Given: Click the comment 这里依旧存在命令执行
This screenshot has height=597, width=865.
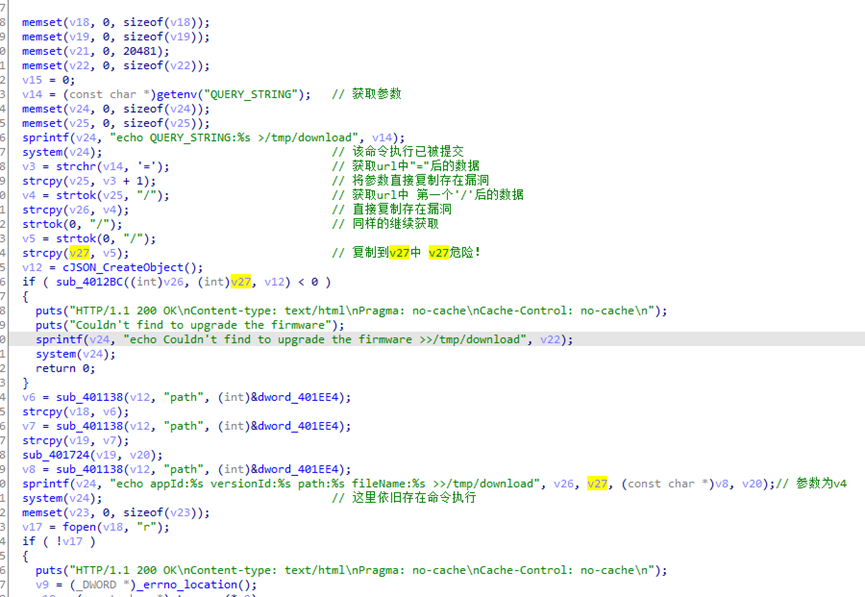Looking at the screenshot, I should [x=404, y=497].
